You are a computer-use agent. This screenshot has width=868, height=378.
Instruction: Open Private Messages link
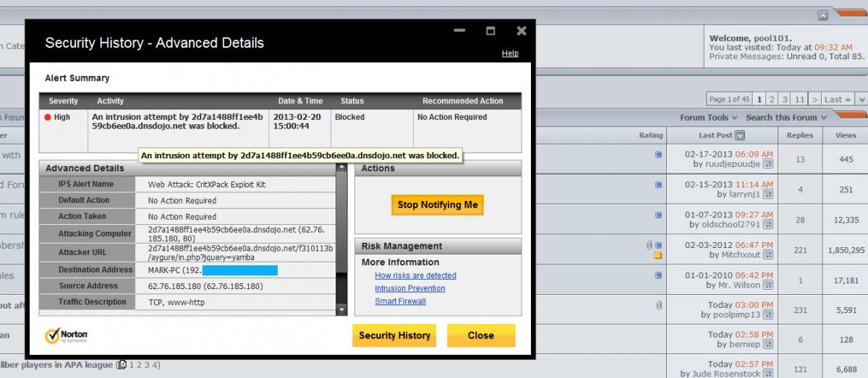pos(745,56)
